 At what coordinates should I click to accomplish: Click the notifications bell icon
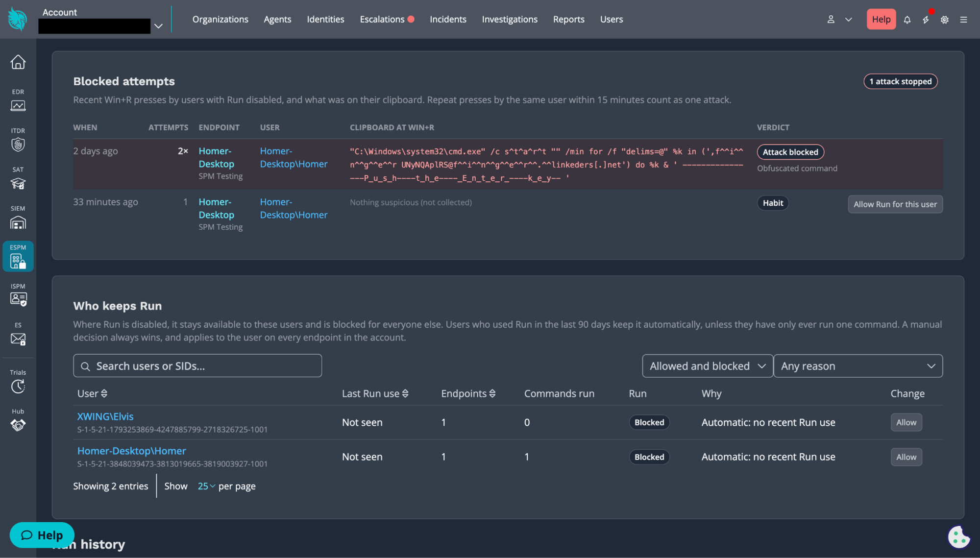click(x=907, y=20)
